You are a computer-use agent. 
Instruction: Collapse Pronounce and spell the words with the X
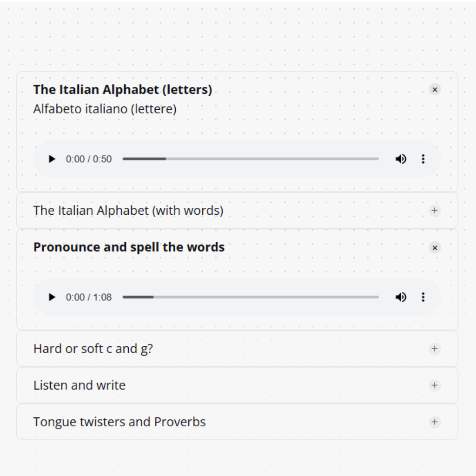point(435,248)
